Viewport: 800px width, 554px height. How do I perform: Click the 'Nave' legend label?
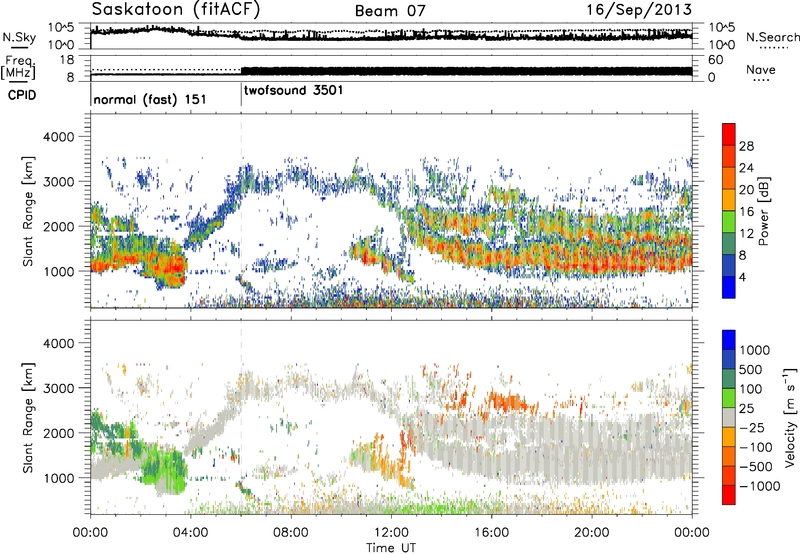point(761,70)
